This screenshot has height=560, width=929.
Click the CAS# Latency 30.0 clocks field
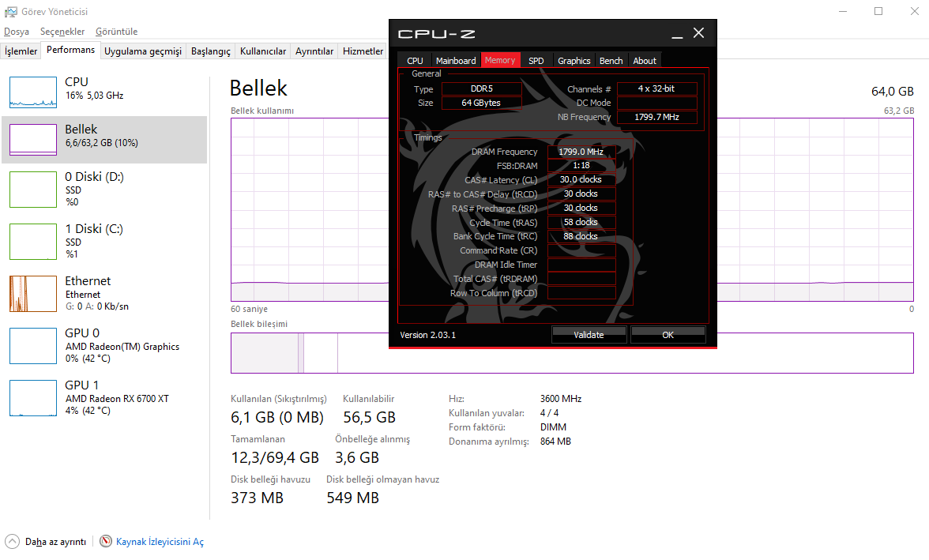pyautogui.click(x=581, y=179)
